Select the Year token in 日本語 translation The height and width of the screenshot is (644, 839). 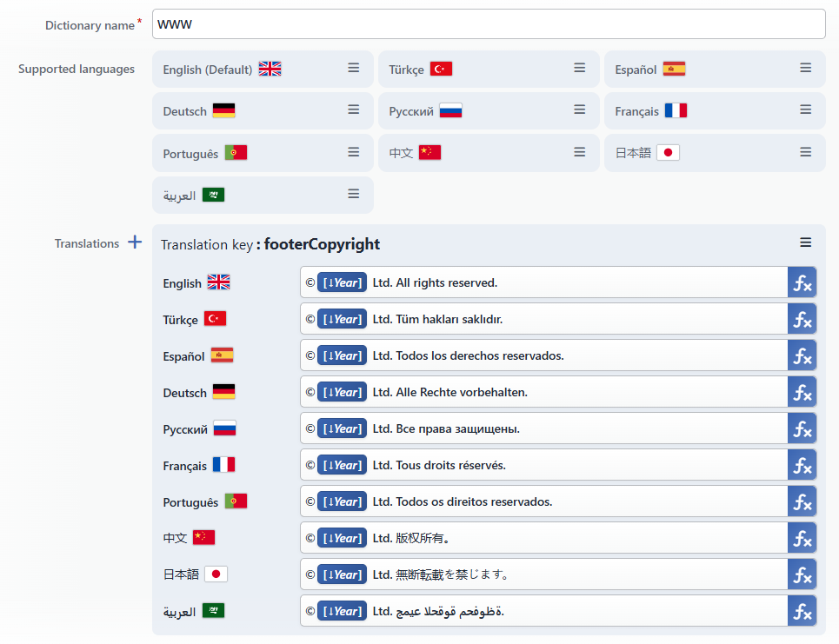click(342, 574)
